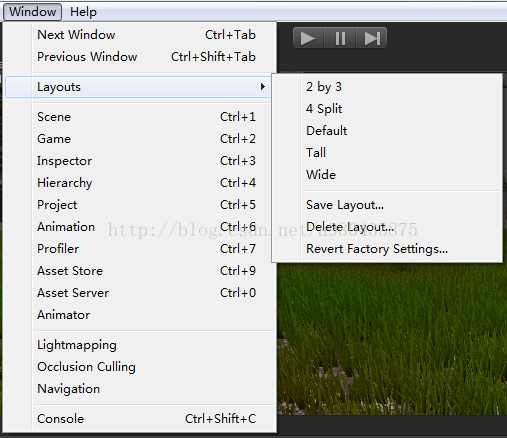The image size is (507, 438).
Task: Click Revert Factory Settings... option
Action: click(x=387, y=249)
